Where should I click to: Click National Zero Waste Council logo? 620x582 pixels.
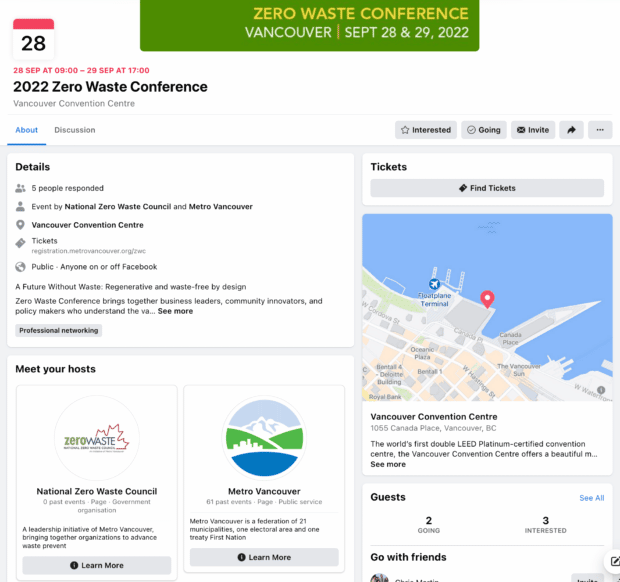coord(97,438)
